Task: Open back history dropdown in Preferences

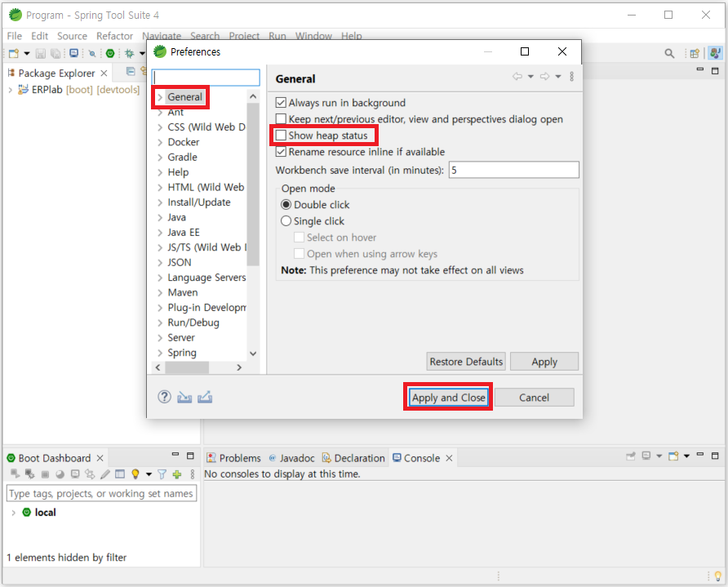Action: pos(530,76)
